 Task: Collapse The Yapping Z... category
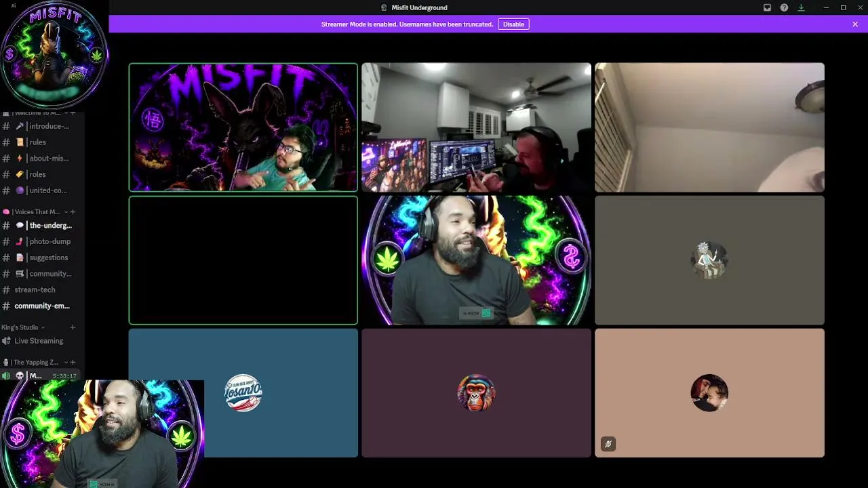pos(35,363)
